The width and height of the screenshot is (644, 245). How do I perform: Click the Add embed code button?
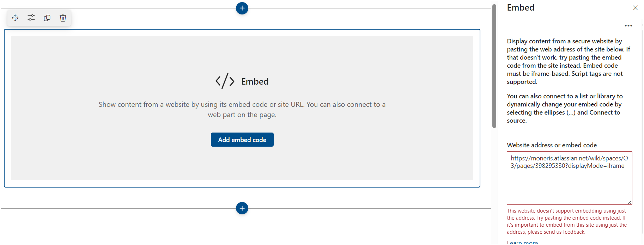(x=242, y=140)
